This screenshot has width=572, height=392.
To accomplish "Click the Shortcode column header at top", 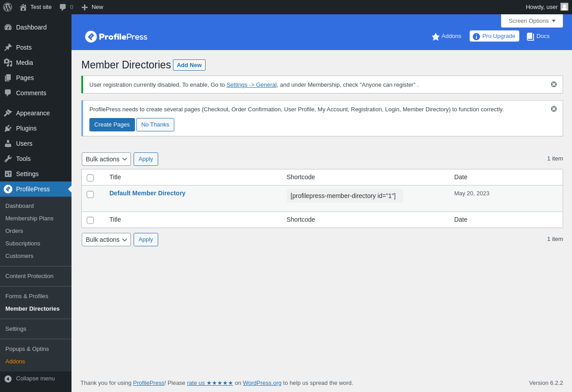I will click(x=301, y=177).
